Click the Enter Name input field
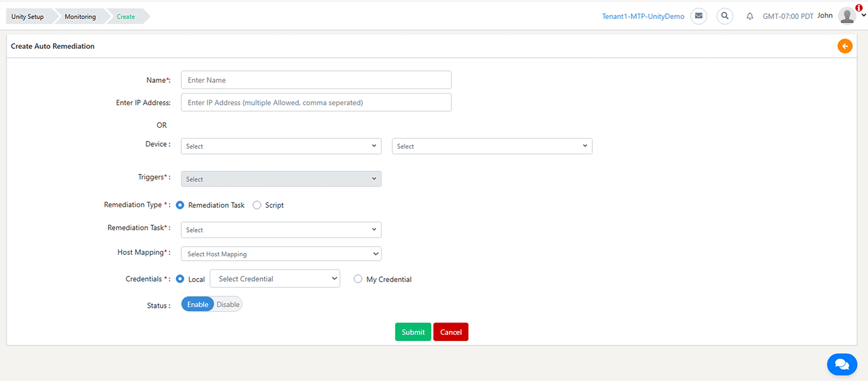This screenshot has height=381, width=868. click(316, 80)
